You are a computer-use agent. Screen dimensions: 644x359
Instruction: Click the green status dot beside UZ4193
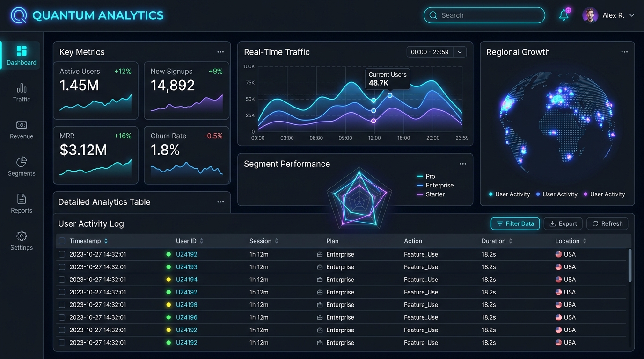168,267
